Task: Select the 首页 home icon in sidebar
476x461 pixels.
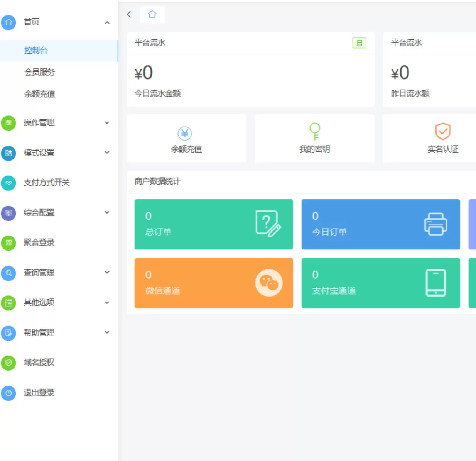Action: click(x=8, y=22)
